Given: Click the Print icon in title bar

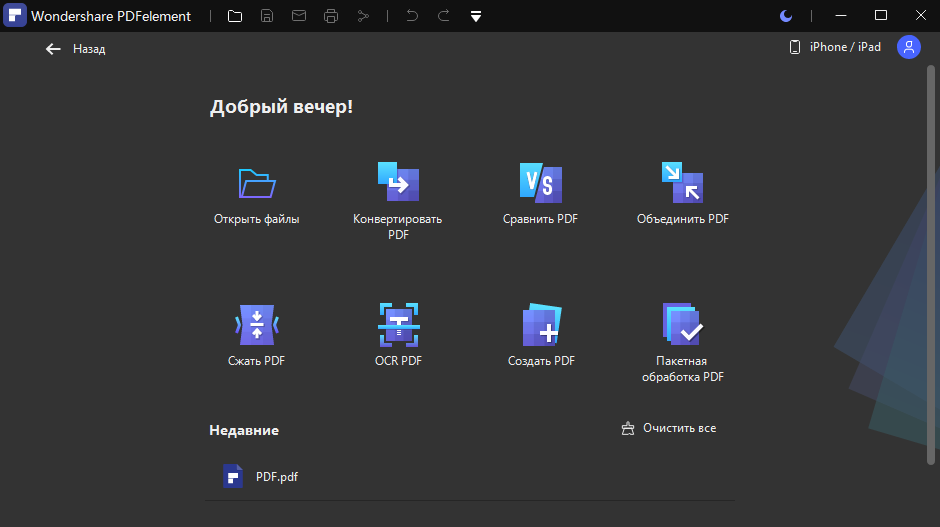Looking at the screenshot, I should tap(331, 16).
